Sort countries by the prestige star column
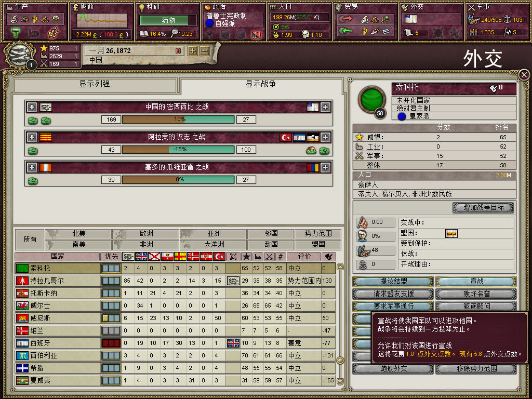Screen dimensions: 532x399 (x=246, y=257)
